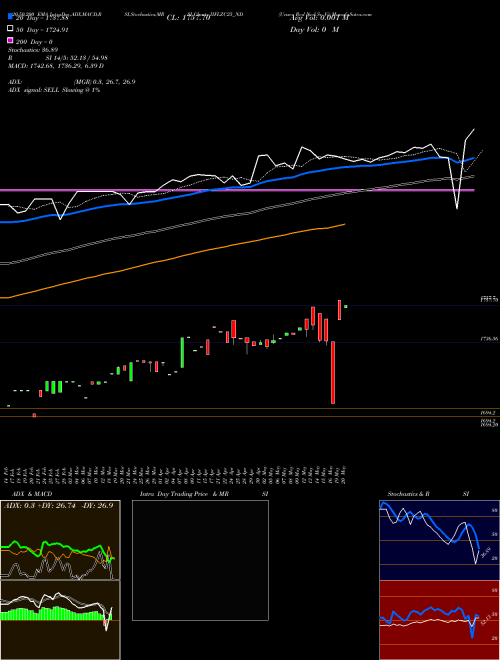Click the 'Day Vol: 0 M' label

coord(314,29)
